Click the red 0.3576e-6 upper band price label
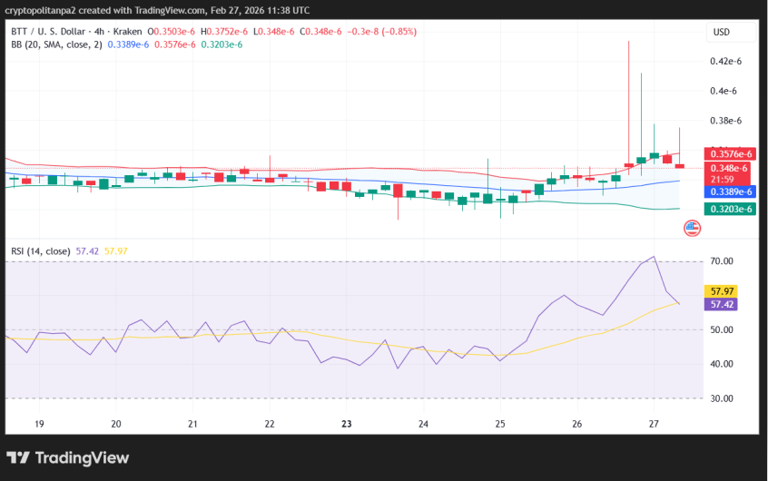 [730, 154]
